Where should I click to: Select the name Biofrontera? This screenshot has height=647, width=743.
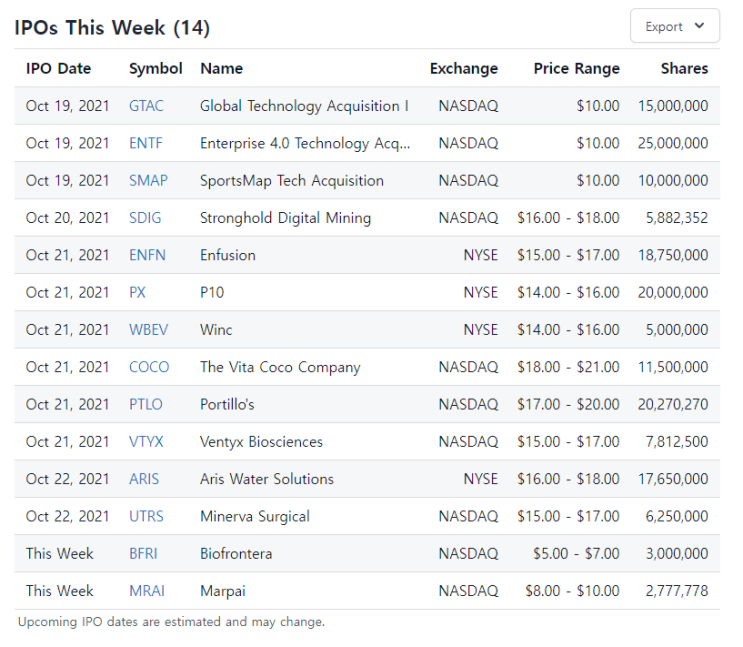236,554
